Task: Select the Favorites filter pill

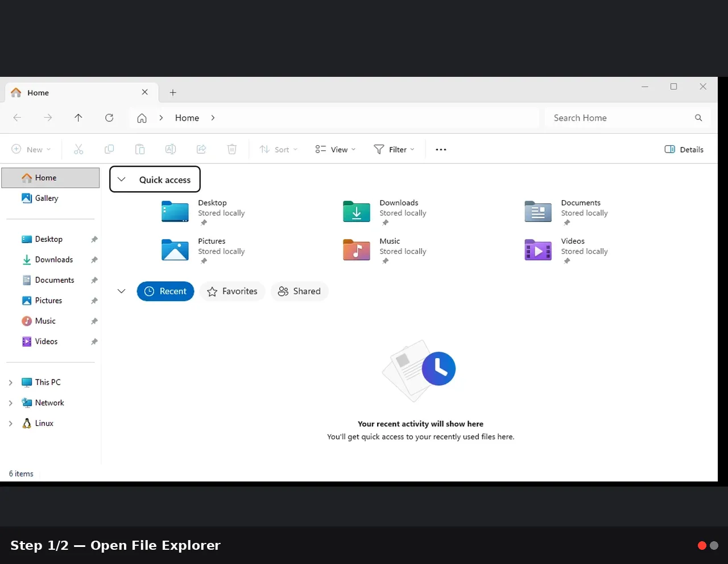Action: [232, 291]
